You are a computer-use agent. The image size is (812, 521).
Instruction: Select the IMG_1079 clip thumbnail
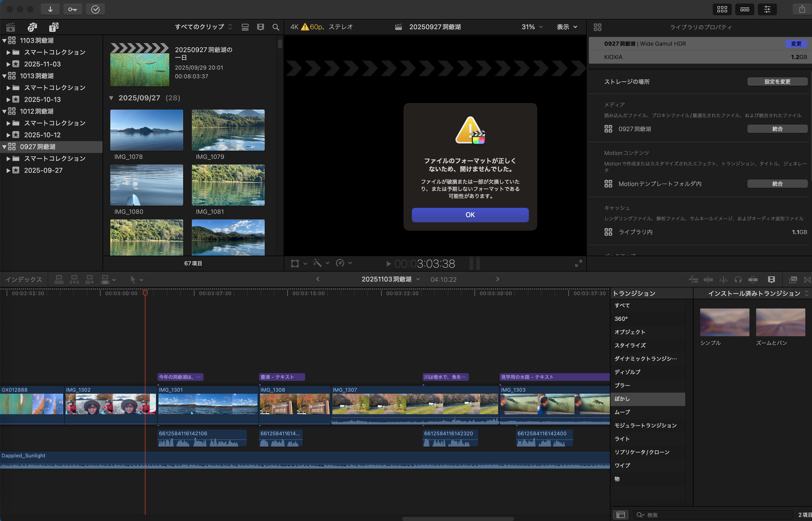coord(228,130)
